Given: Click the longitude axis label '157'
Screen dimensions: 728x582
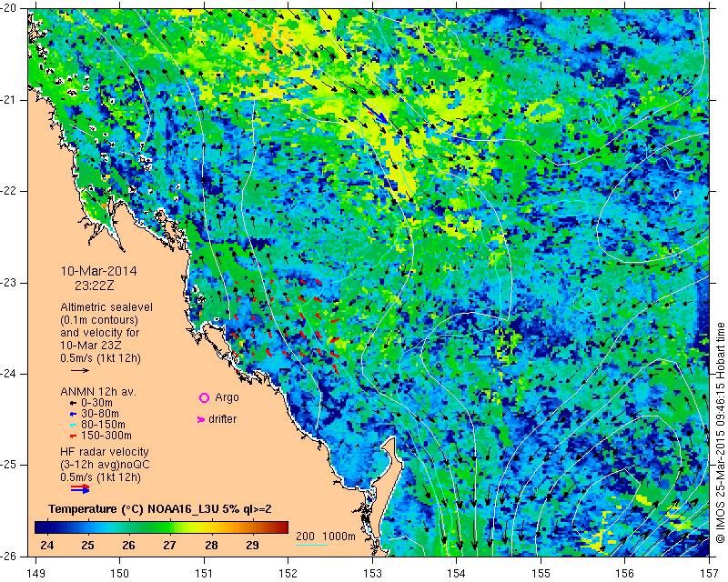Looking at the screenshot, I should point(709,573).
